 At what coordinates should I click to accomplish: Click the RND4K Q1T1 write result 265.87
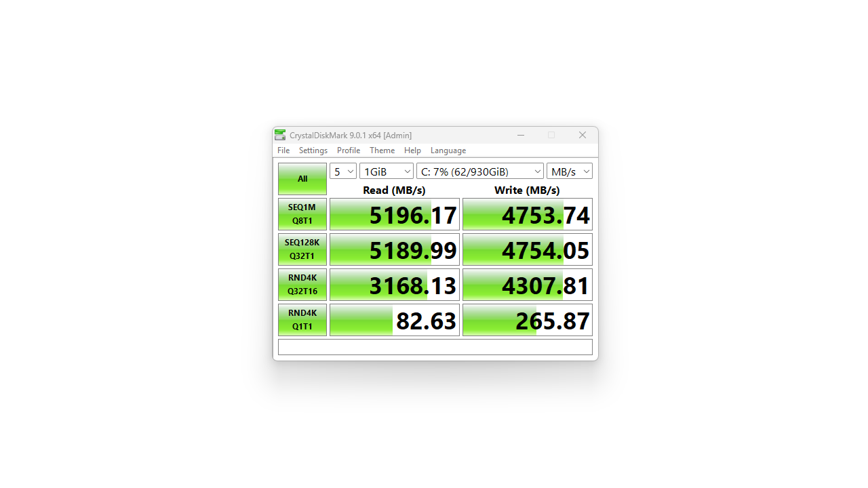[528, 321]
